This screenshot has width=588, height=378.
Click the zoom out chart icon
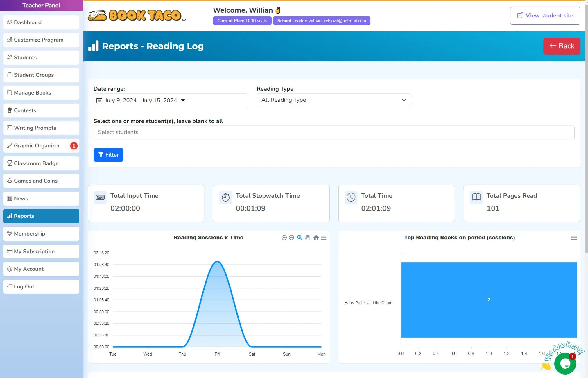pyautogui.click(x=291, y=238)
